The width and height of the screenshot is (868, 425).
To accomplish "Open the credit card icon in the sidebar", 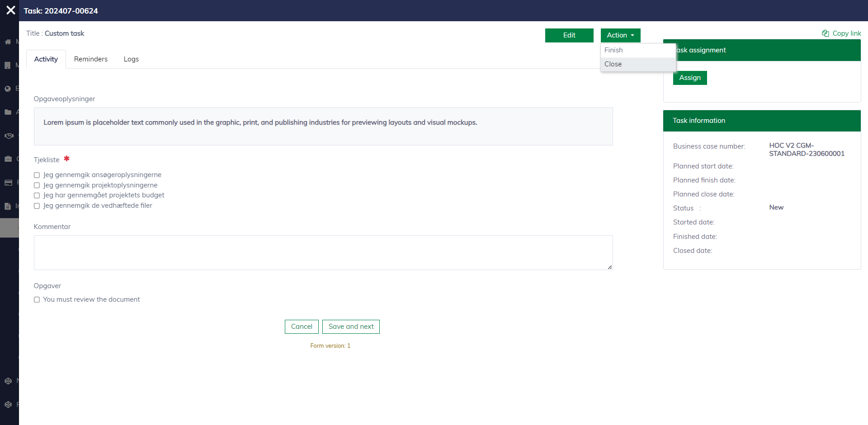I will [8, 182].
